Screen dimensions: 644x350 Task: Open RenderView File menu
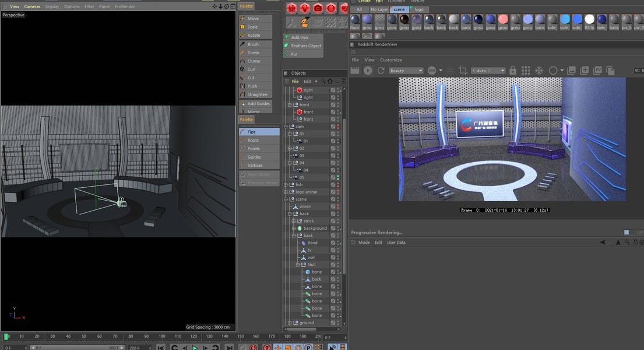[356, 60]
